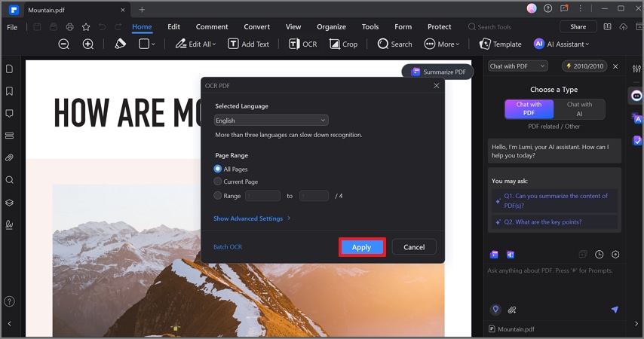644x339 pixels.
Task: Click the Crop tool
Action: point(343,44)
